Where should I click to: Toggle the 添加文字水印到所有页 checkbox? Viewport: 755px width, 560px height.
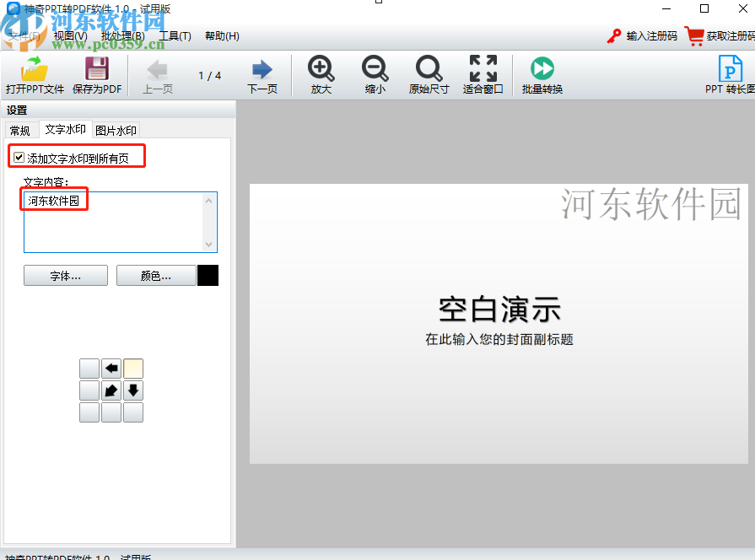tap(19, 156)
